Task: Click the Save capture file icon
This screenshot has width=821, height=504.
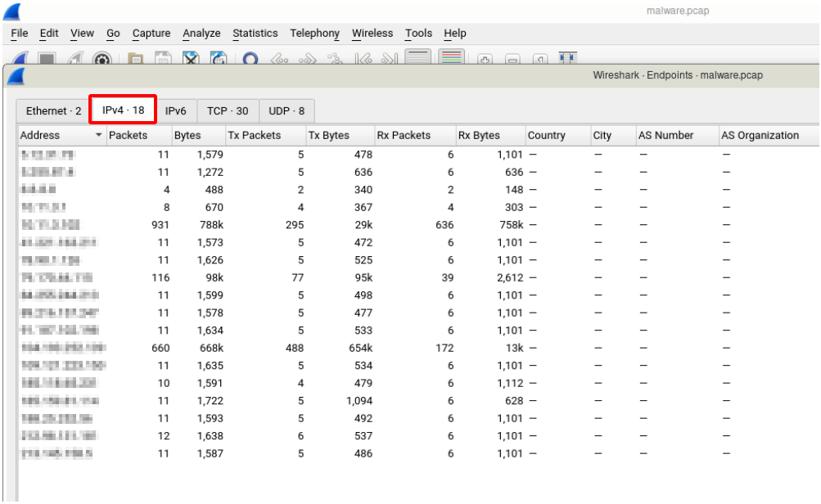Action: coord(164,59)
